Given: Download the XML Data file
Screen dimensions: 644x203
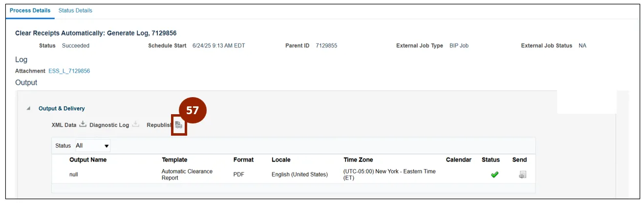Looking at the screenshot, I should pyautogui.click(x=83, y=124).
